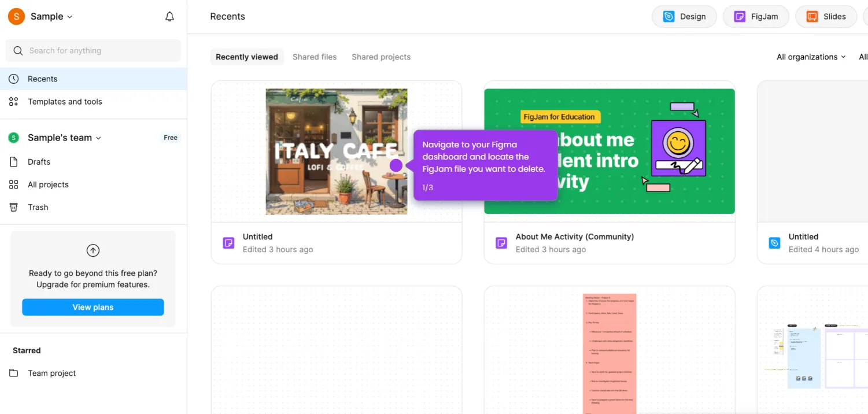The width and height of the screenshot is (868, 414).
Task: Click the Drafts file icon
Action: point(14,162)
